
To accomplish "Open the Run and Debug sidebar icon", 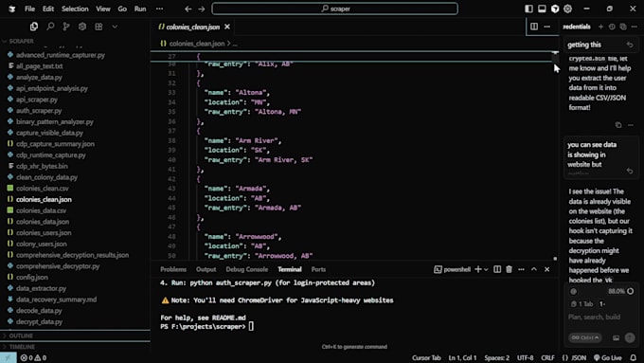I will tap(82, 27).
